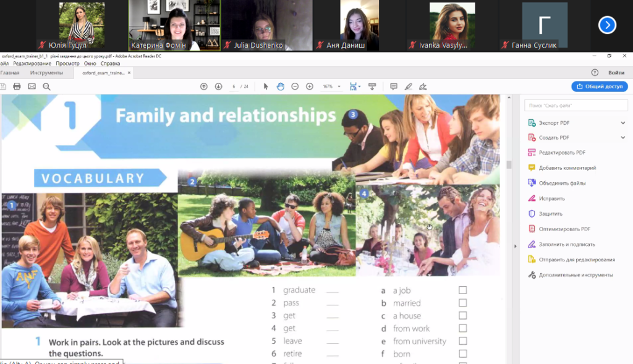633x364 pixels.
Task: Open the search magnifier tool
Action: (x=46, y=87)
